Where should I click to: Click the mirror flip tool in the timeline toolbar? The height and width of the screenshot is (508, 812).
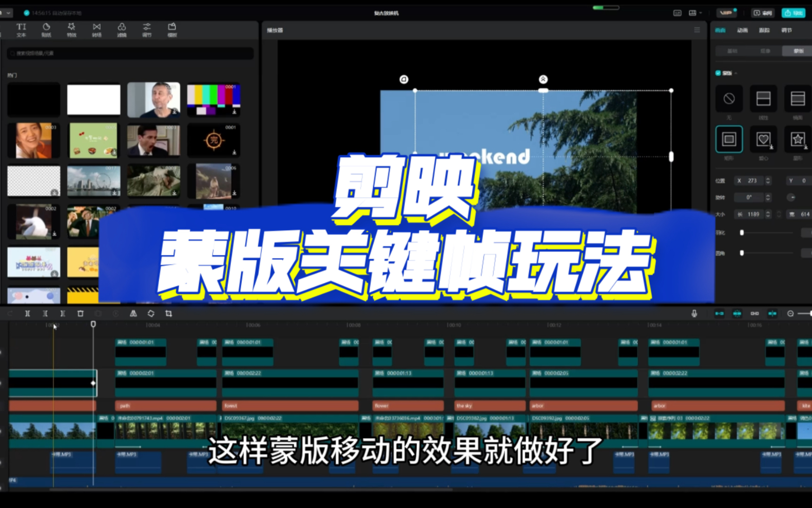[x=133, y=313]
